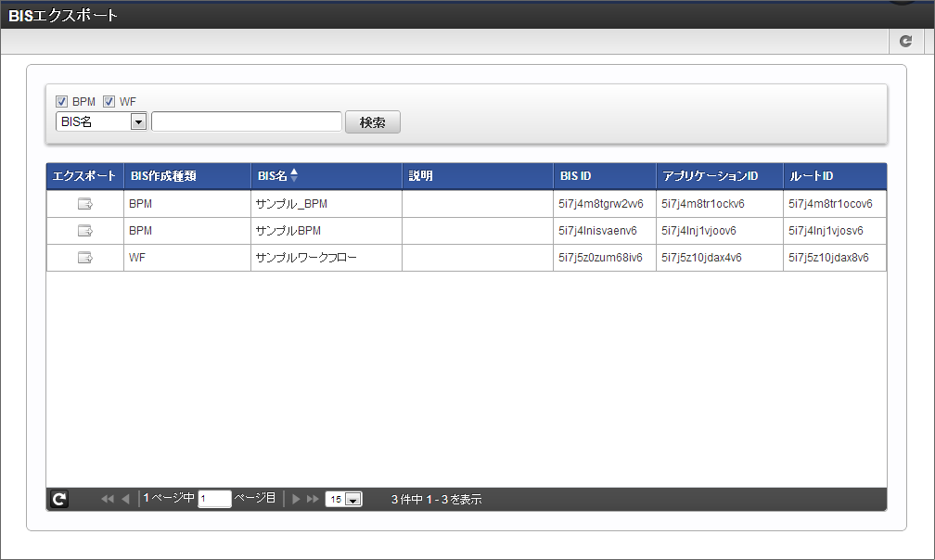Refresh the grid using bottom-left reload icon
Viewport: 935px width, 560px height.
[59, 500]
